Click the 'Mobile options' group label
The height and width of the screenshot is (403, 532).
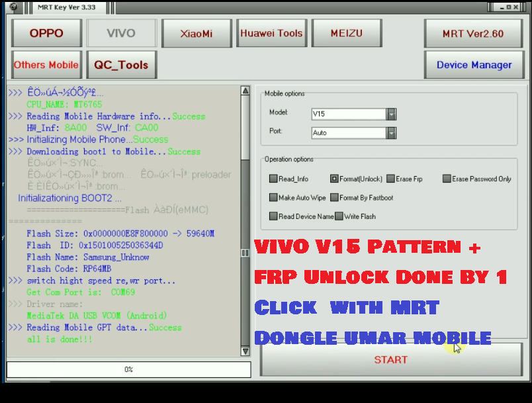coord(285,93)
